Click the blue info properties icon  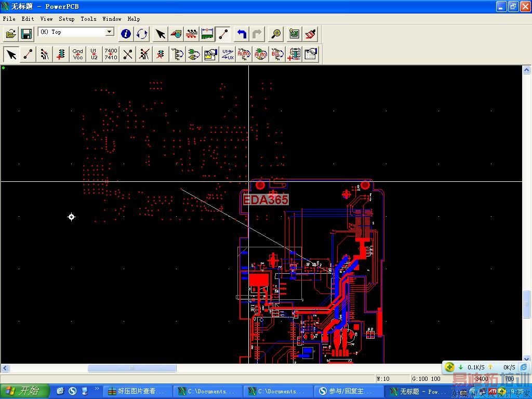point(126,34)
